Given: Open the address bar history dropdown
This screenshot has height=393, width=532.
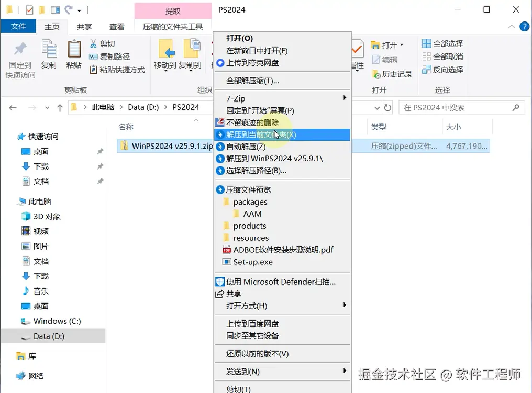Looking at the screenshot, I should tap(376, 108).
